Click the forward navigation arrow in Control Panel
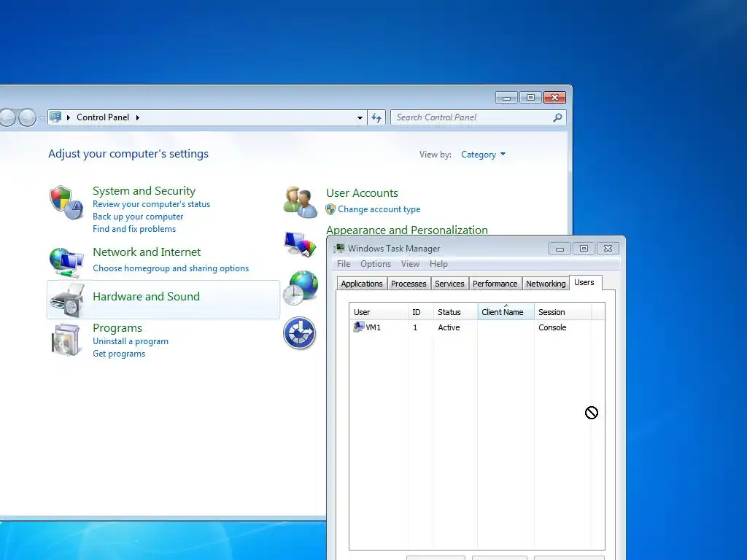This screenshot has height=560, width=747. click(27, 117)
